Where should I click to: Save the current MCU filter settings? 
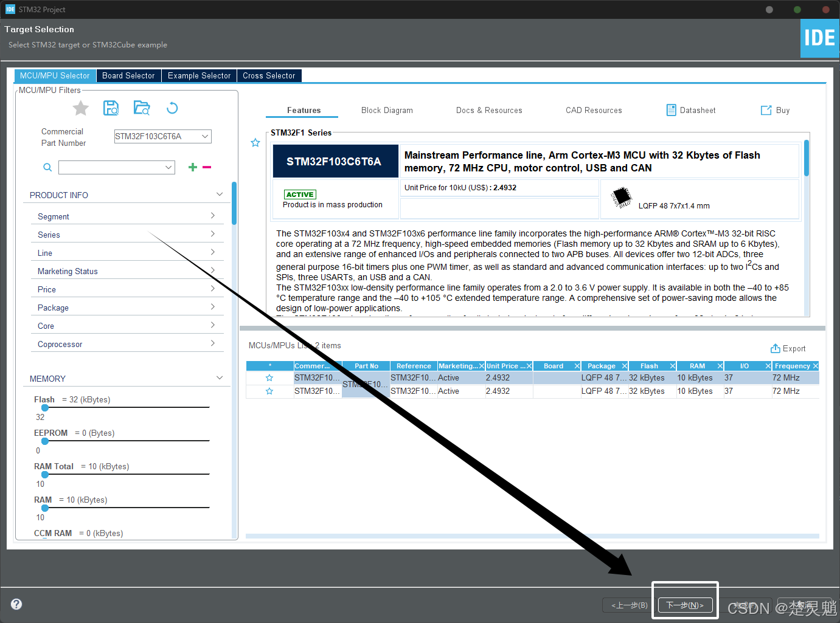pos(111,108)
